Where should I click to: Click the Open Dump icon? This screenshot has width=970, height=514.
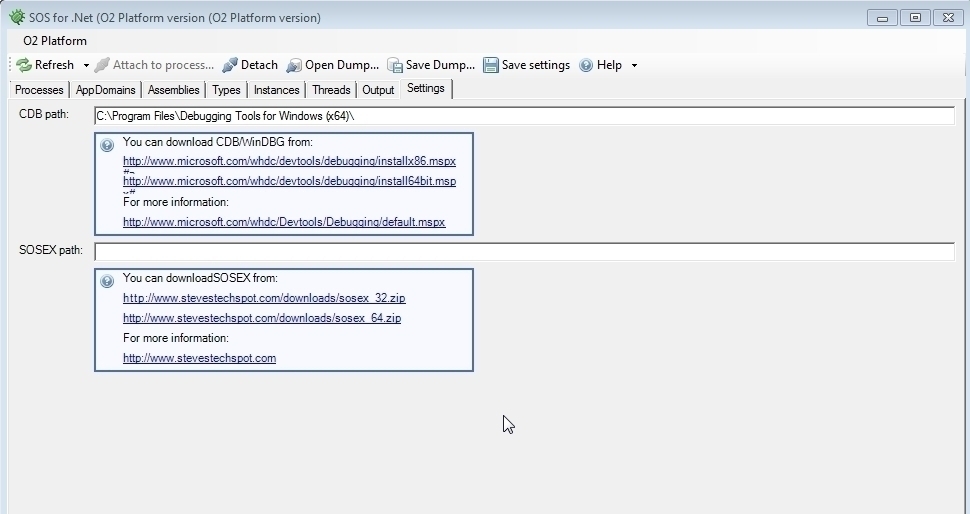tap(294, 65)
